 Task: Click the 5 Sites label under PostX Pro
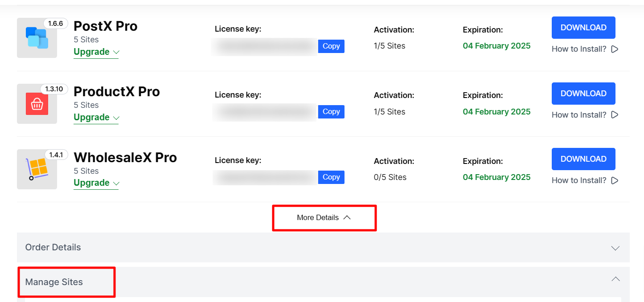(x=86, y=40)
